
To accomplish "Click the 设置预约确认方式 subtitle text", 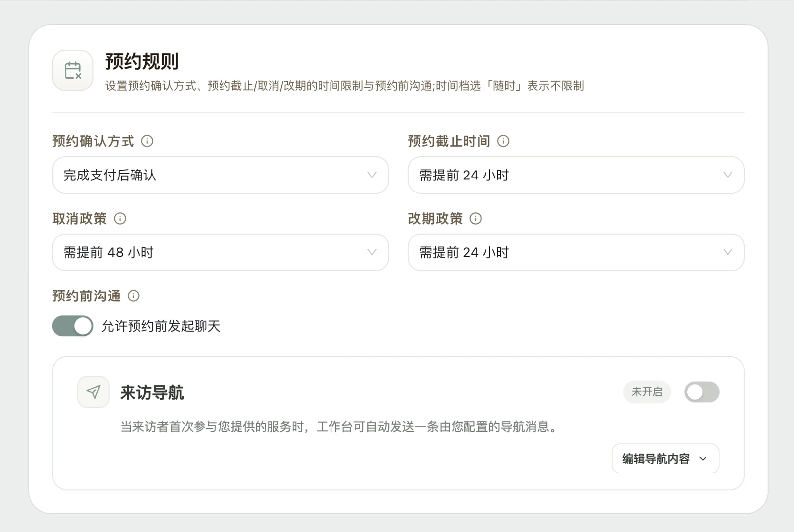I will tap(344, 86).
